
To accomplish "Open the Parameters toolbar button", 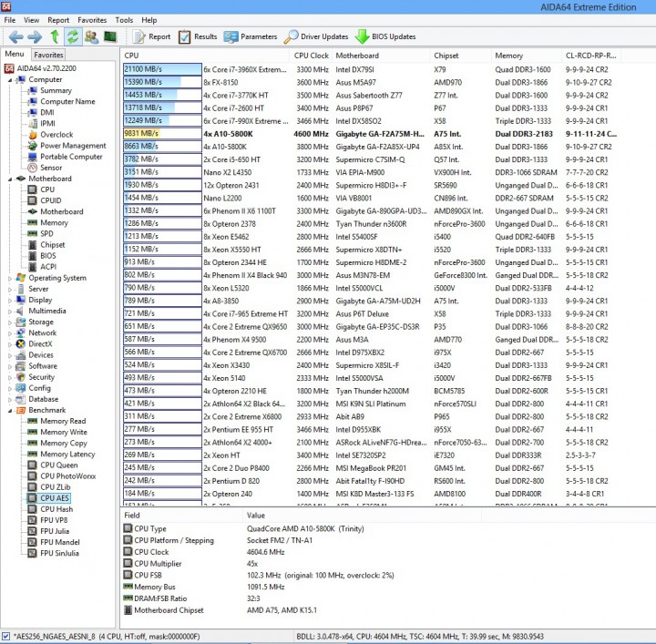I will click(x=251, y=36).
